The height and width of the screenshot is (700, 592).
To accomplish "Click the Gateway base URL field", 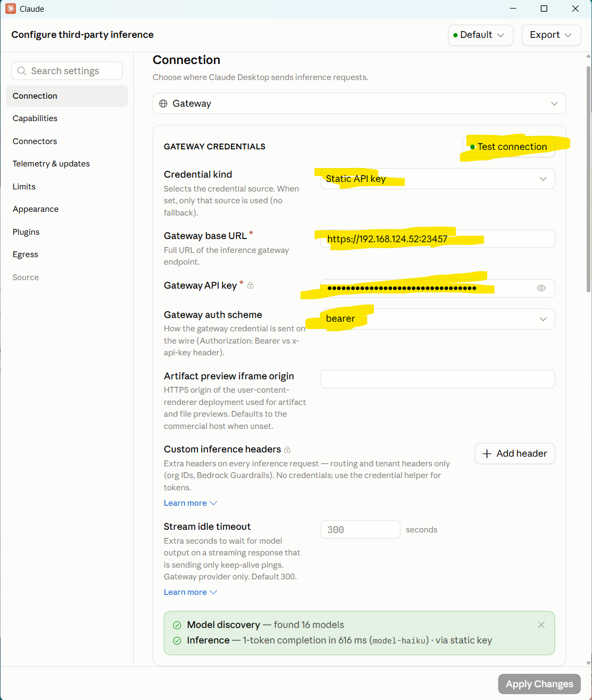I will click(x=437, y=239).
